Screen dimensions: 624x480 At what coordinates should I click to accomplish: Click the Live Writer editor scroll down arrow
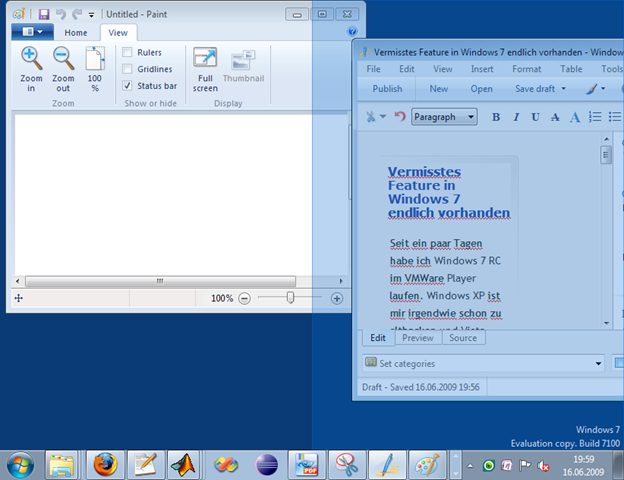pyautogui.click(x=606, y=323)
